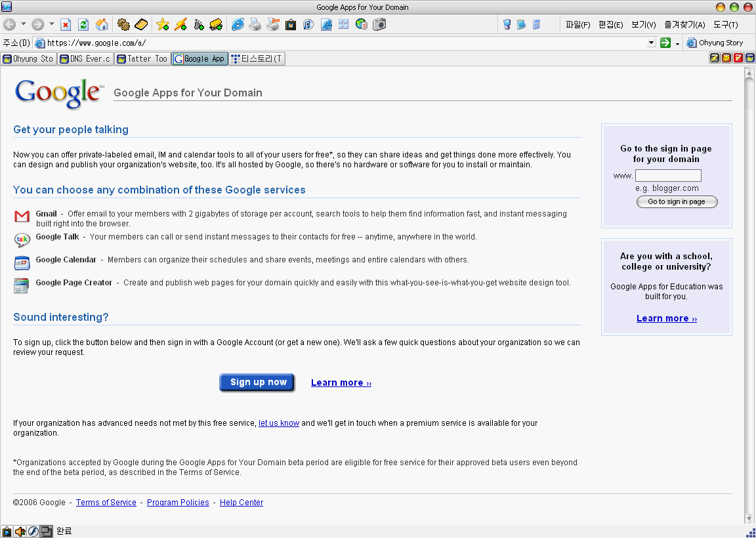Stop loading with the red X page icon

click(66, 24)
